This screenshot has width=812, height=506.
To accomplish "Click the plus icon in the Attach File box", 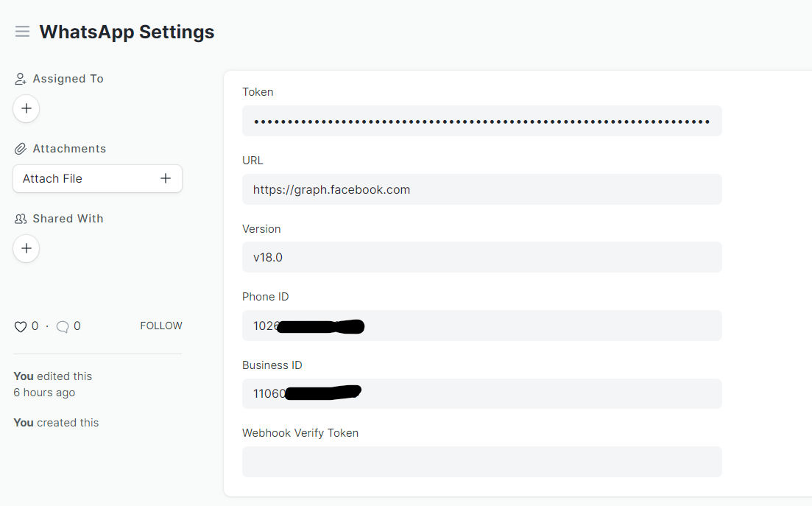I will [x=166, y=178].
